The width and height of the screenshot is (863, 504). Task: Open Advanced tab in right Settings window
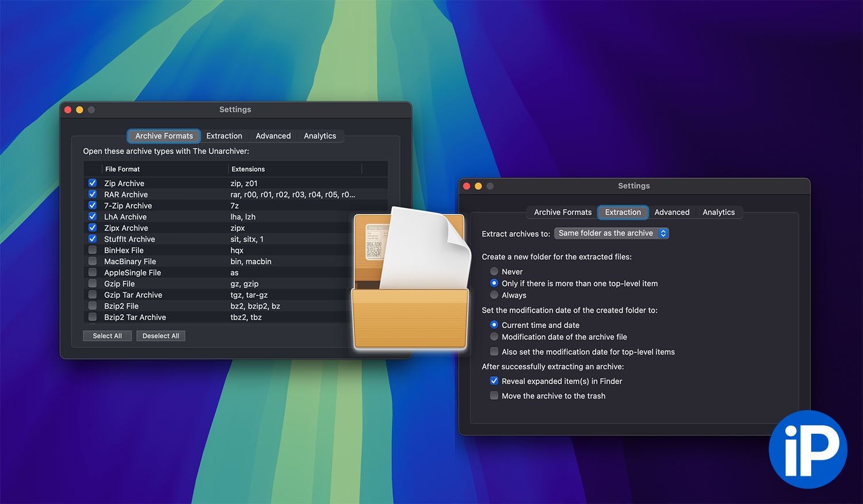[x=672, y=212]
